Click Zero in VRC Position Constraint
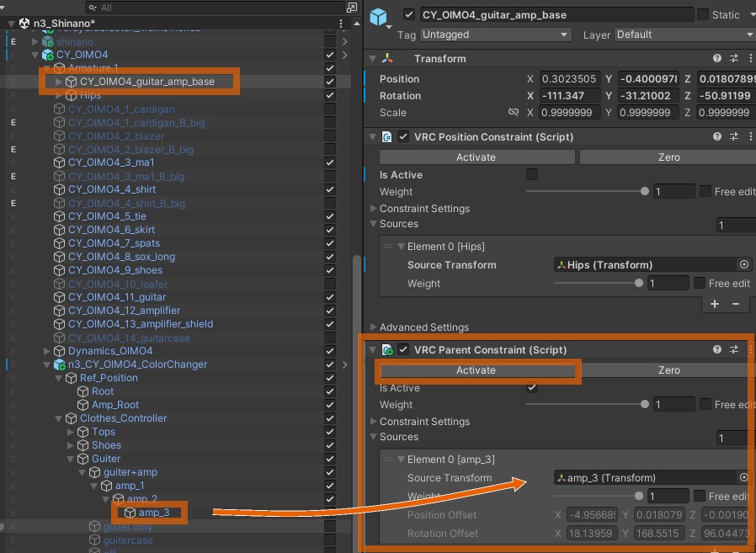Viewport: 756px width, 553px height. pyautogui.click(x=669, y=157)
